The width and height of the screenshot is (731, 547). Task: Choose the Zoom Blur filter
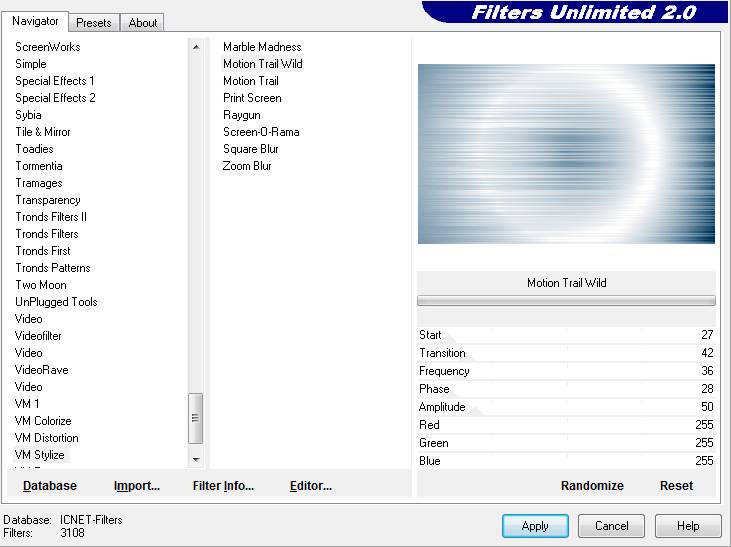[247, 166]
